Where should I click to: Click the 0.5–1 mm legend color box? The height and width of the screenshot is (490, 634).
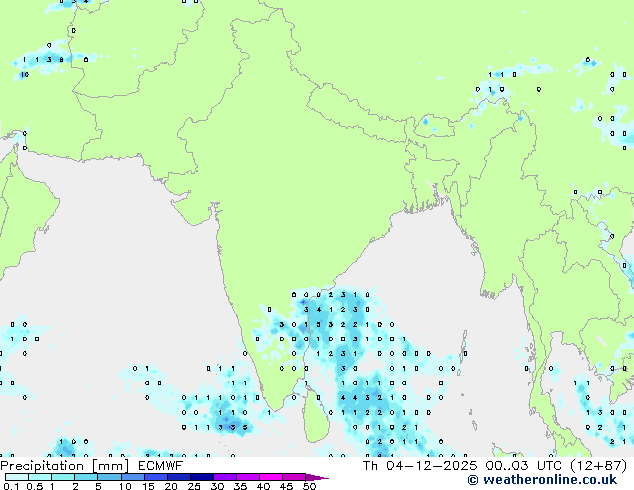pos(40,477)
